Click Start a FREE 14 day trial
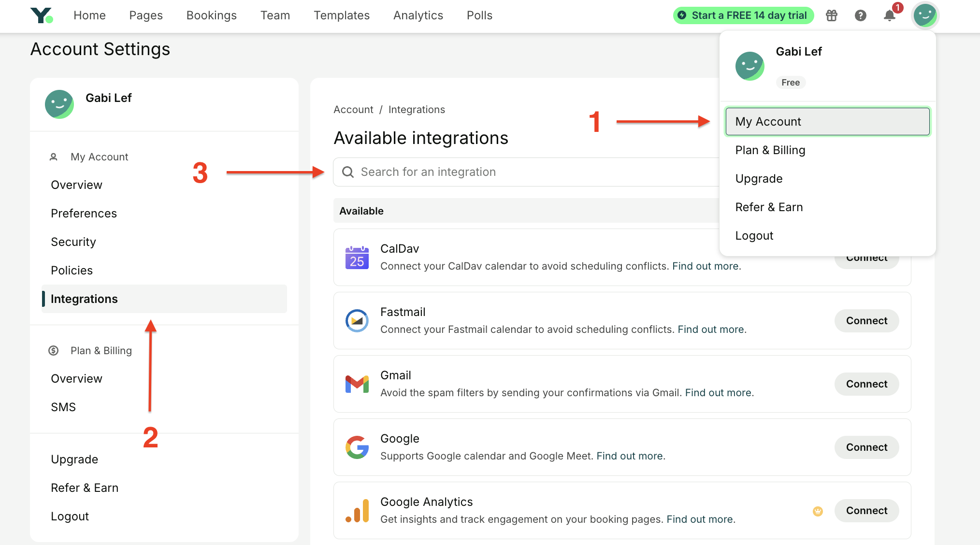This screenshot has width=980, height=545. [743, 15]
